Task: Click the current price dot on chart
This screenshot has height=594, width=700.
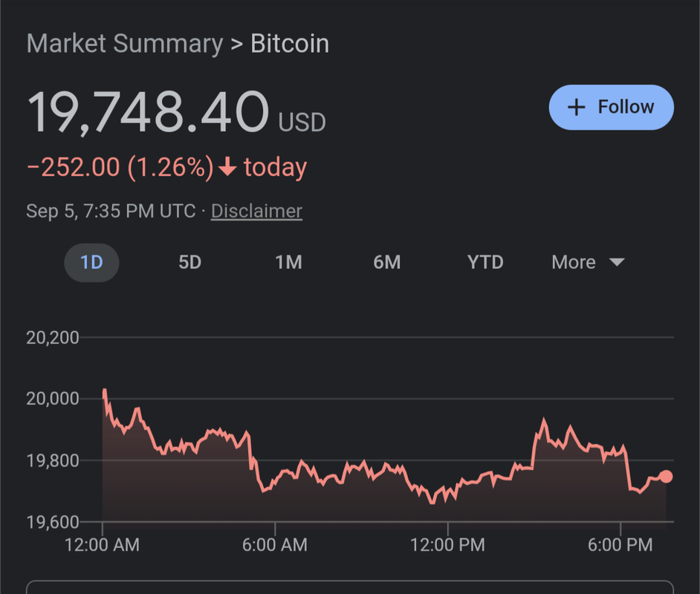Action: (x=666, y=477)
